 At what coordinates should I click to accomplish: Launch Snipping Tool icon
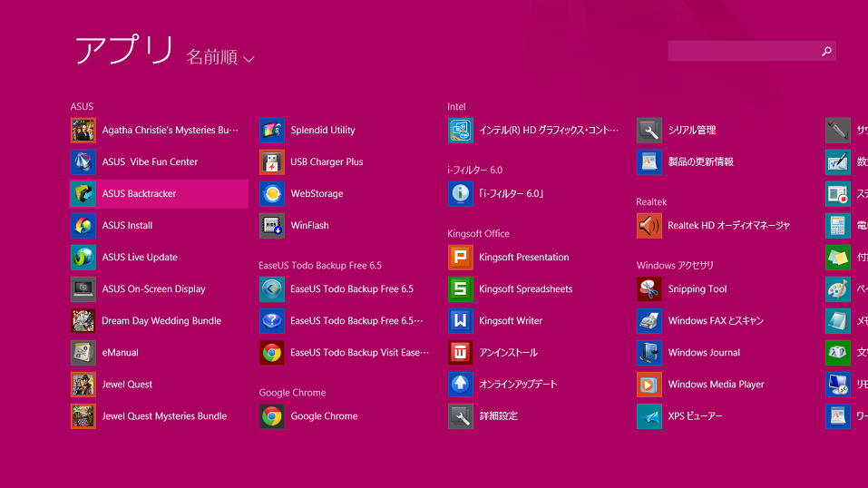coord(649,289)
